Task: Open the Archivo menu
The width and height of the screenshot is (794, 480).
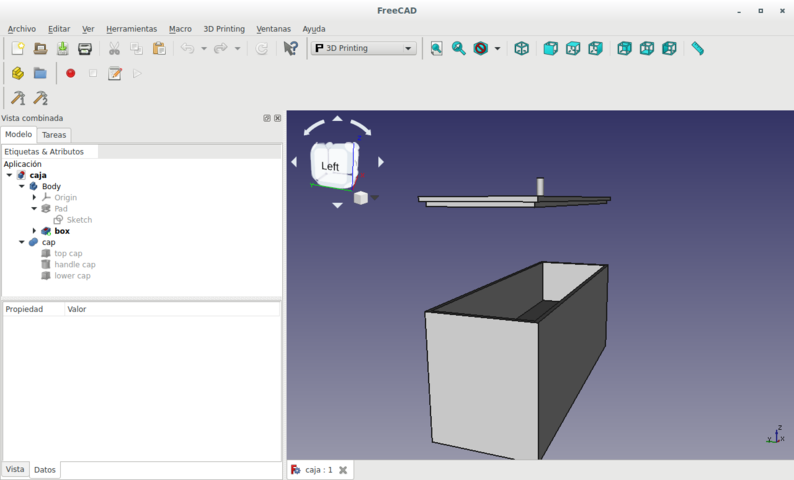Action: pyautogui.click(x=22, y=29)
